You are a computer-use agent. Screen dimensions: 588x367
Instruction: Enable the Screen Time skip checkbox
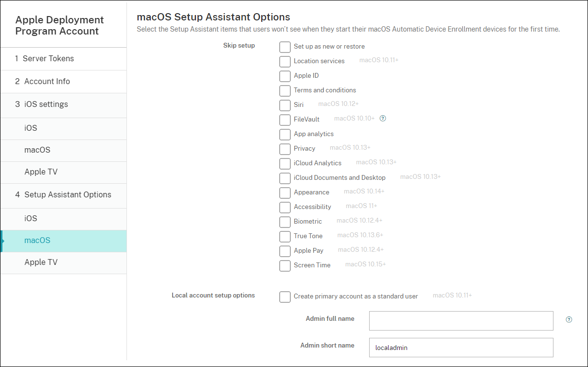point(285,265)
